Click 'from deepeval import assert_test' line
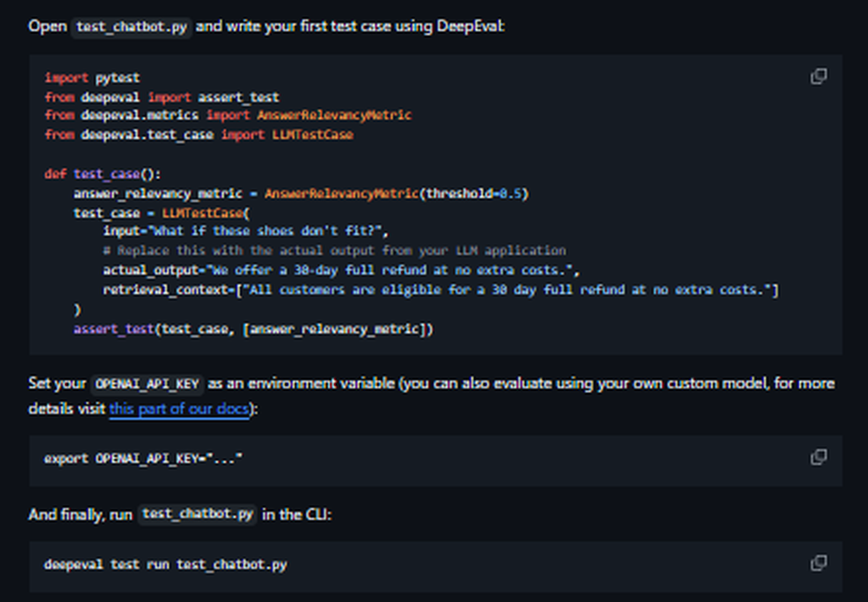This screenshot has width=868, height=602. [x=161, y=97]
